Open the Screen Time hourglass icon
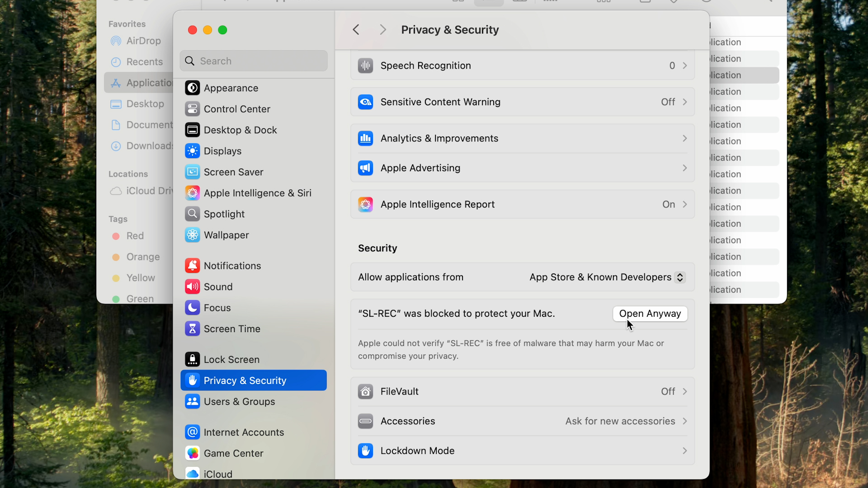Viewport: 868px width, 488px height. tap(192, 328)
